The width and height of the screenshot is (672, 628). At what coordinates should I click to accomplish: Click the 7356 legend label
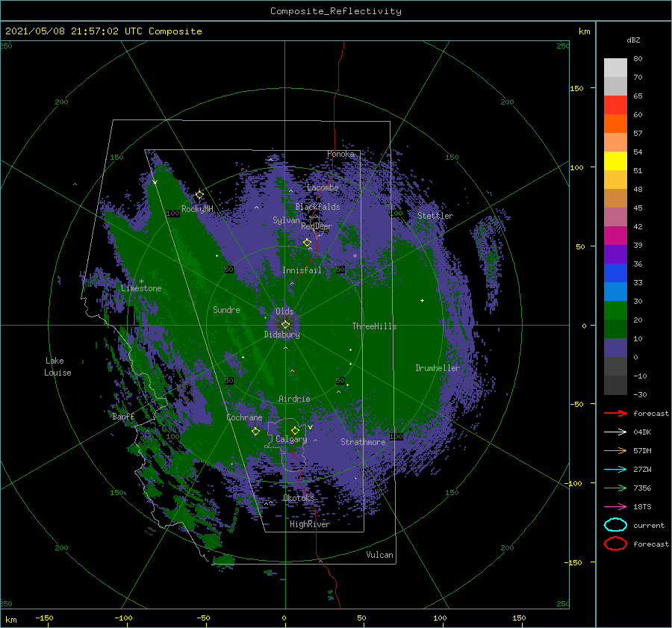[x=642, y=488]
